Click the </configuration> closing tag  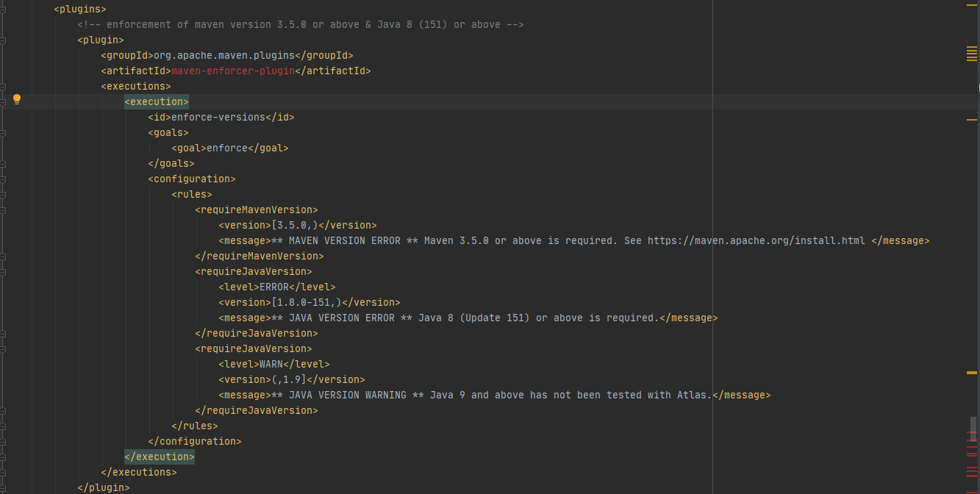(x=195, y=441)
